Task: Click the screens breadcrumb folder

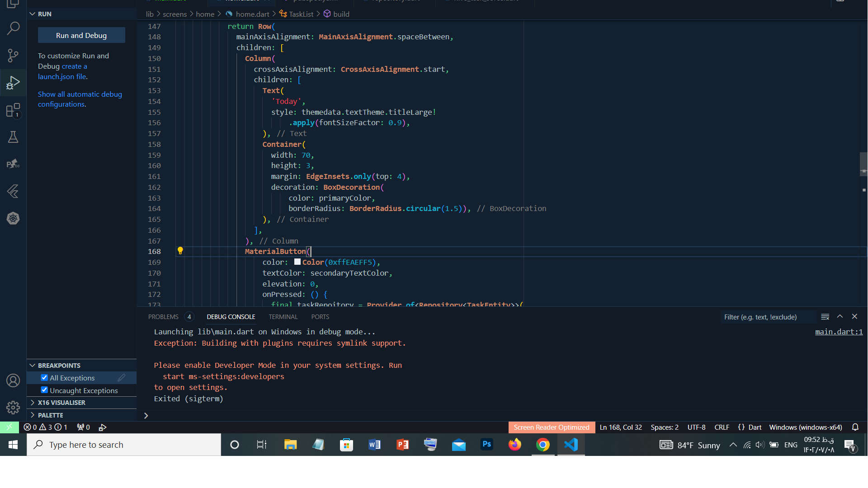Action: click(x=175, y=14)
